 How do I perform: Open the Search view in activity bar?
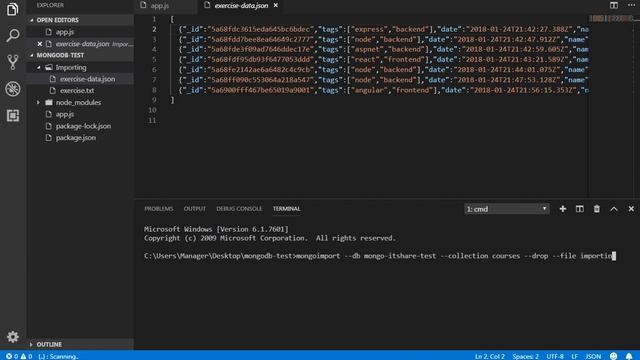[x=13, y=36]
